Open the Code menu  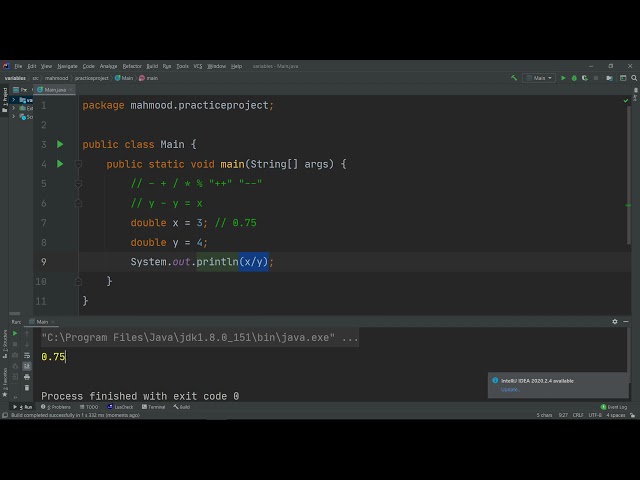point(89,66)
